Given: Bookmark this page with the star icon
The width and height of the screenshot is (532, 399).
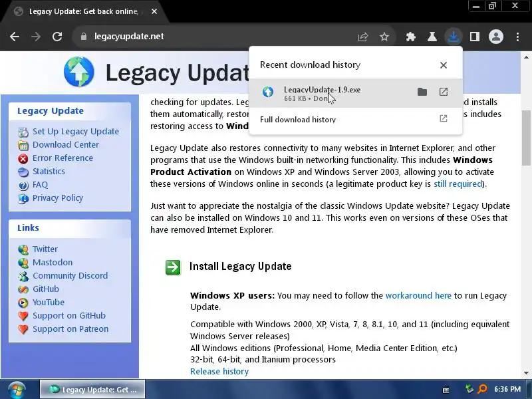Looking at the screenshot, I should [384, 37].
